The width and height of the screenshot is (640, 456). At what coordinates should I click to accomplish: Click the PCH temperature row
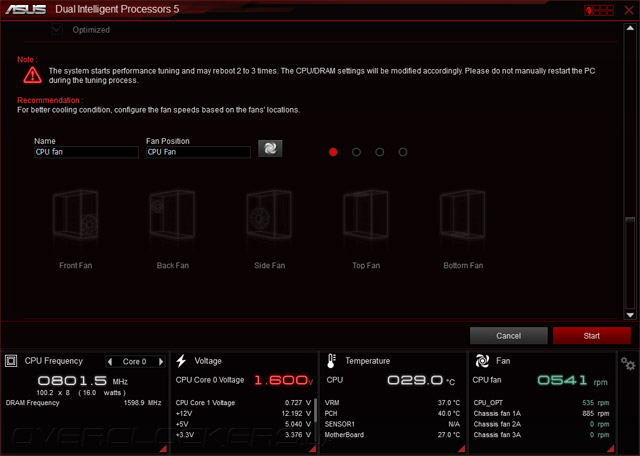coord(392,414)
